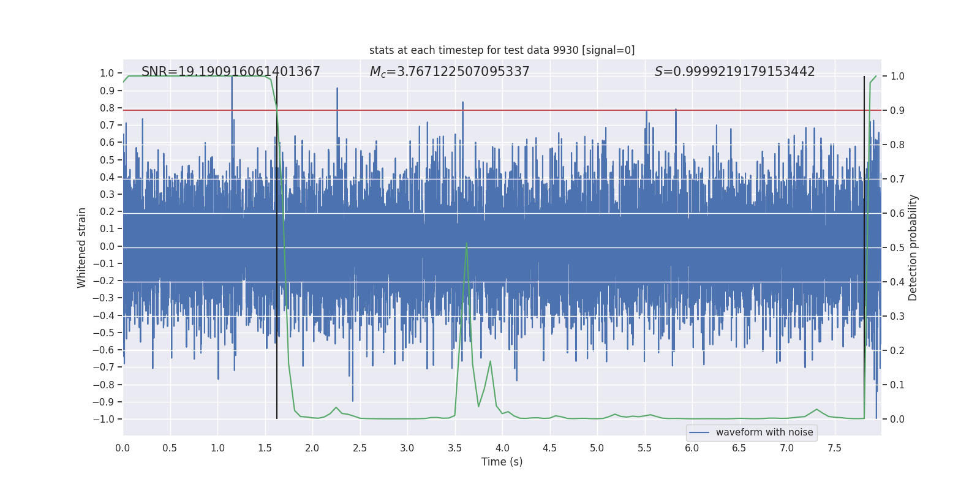Click the whitened strain tick label −0.8
This screenshot has height=490, width=980.
[x=104, y=385]
